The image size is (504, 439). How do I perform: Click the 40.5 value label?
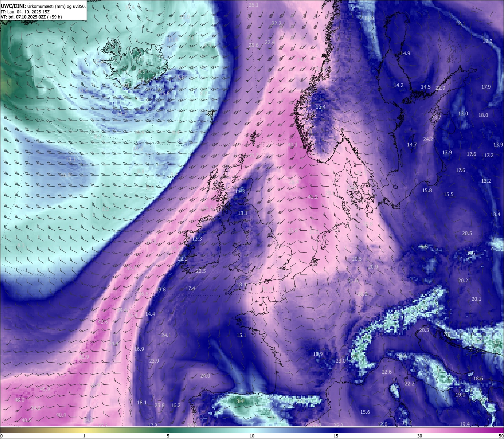[x=26, y=420]
